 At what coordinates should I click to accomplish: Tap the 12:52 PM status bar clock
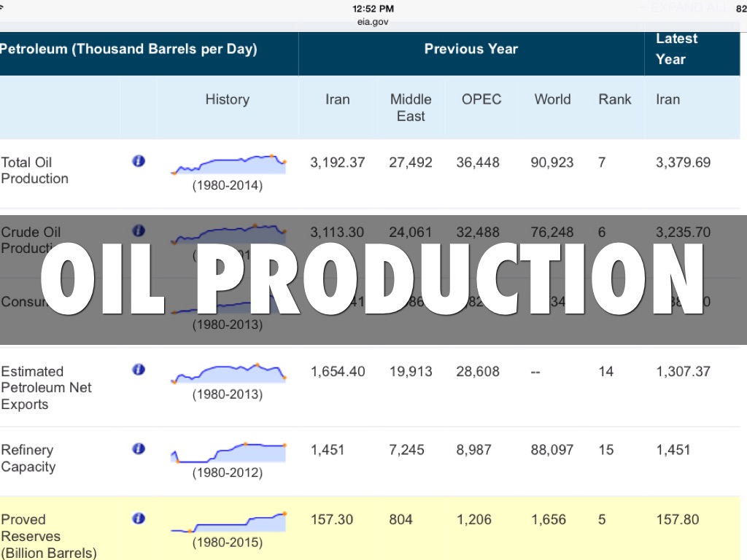373,9
